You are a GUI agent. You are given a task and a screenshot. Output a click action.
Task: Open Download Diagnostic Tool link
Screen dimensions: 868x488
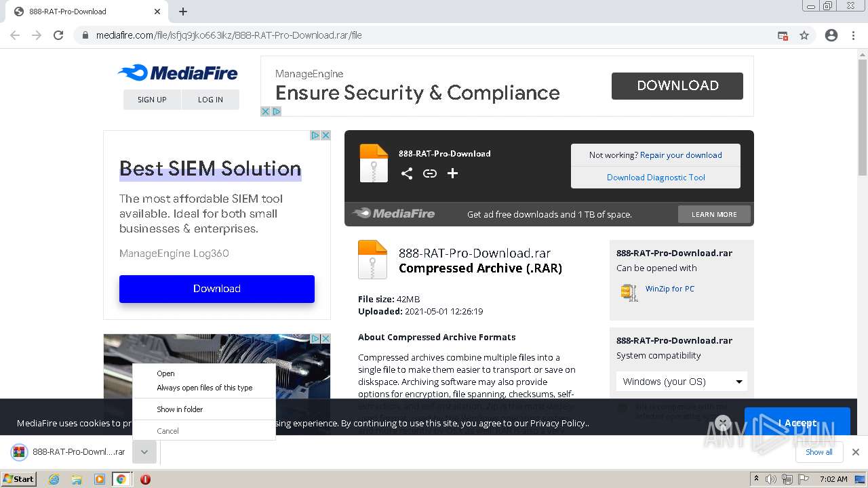click(656, 178)
